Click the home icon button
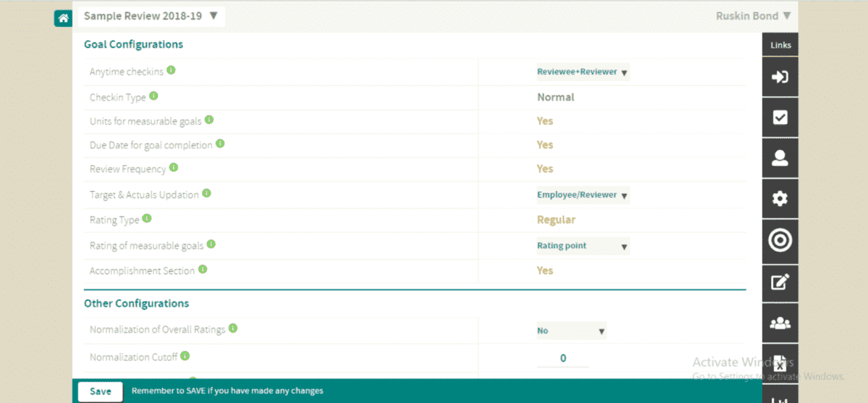The width and height of the screenshot is (868, 403). (x=63, y=18)
